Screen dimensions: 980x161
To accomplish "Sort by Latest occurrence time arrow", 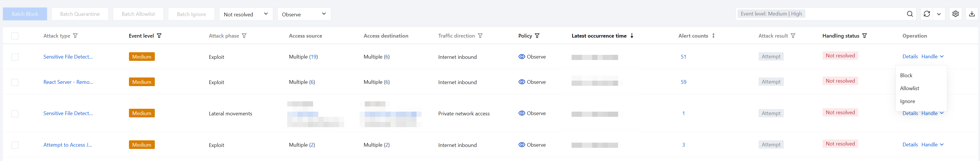I will pos(632,36).
